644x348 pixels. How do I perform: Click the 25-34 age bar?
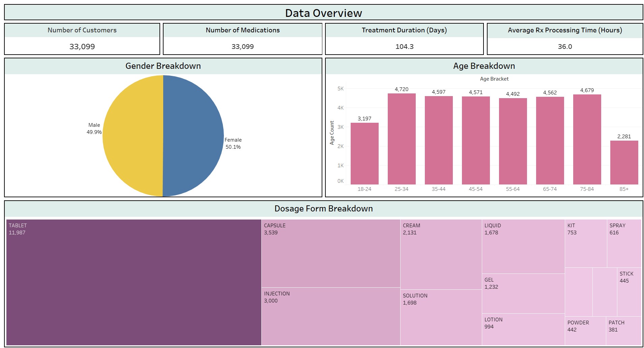coord(402,139)
